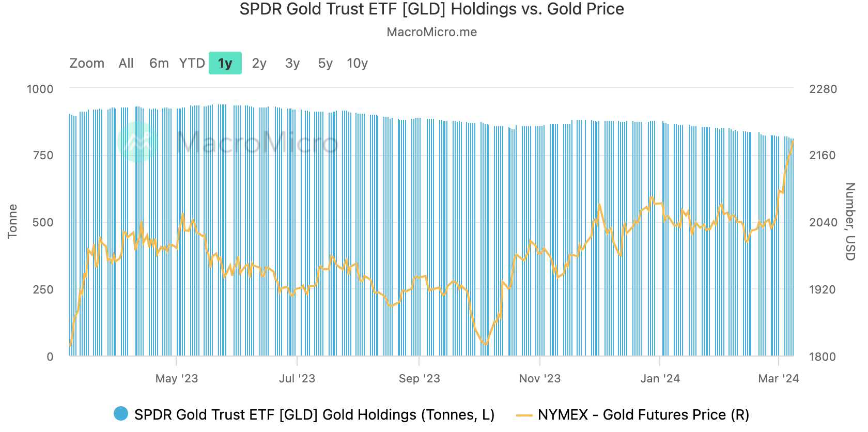
Task: Expand the chart to 10y range
Action: click(358, 63)
